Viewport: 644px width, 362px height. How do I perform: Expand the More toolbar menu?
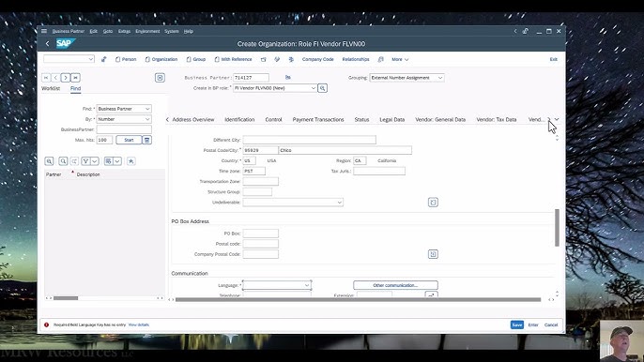point(400,59)
